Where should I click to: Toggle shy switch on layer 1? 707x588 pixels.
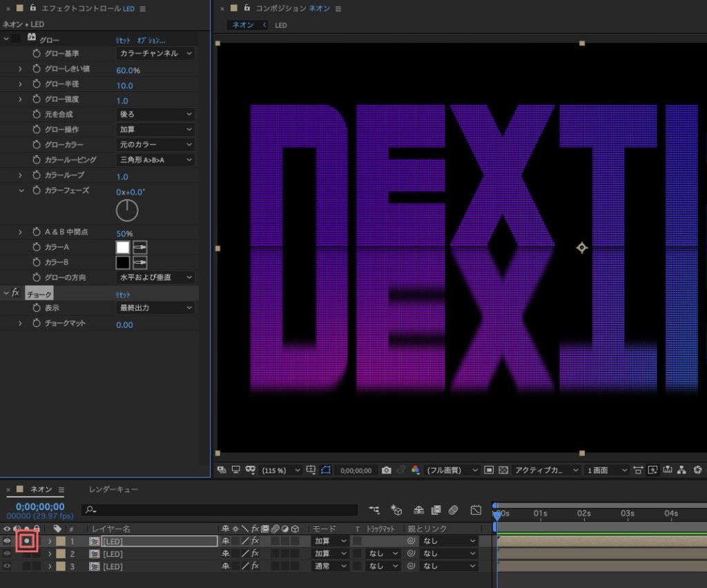226,540
